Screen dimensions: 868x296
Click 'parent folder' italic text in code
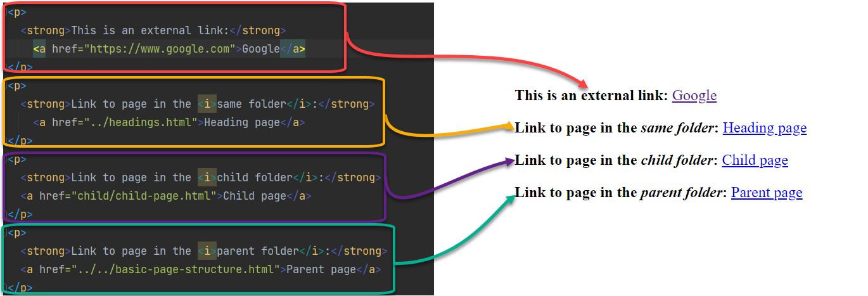coord(258,251)
